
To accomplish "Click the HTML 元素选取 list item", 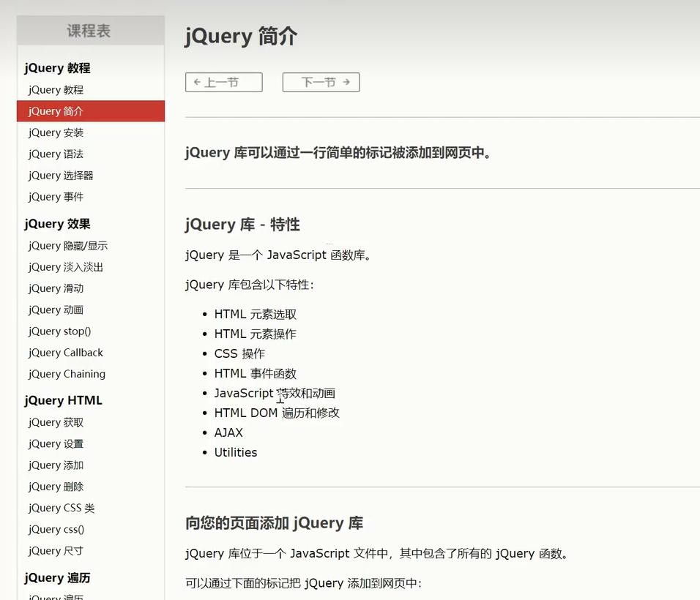I will coord(256,315).
